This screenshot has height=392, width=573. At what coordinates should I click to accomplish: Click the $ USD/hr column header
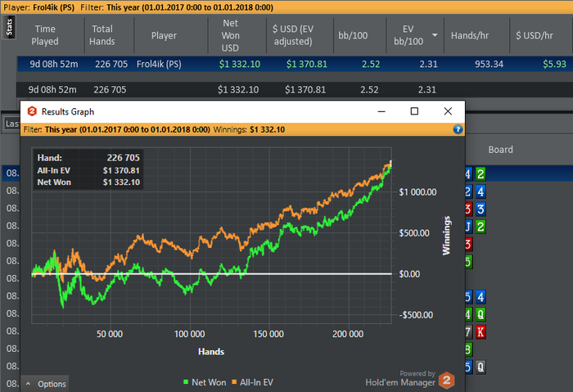tap(535, 35)
